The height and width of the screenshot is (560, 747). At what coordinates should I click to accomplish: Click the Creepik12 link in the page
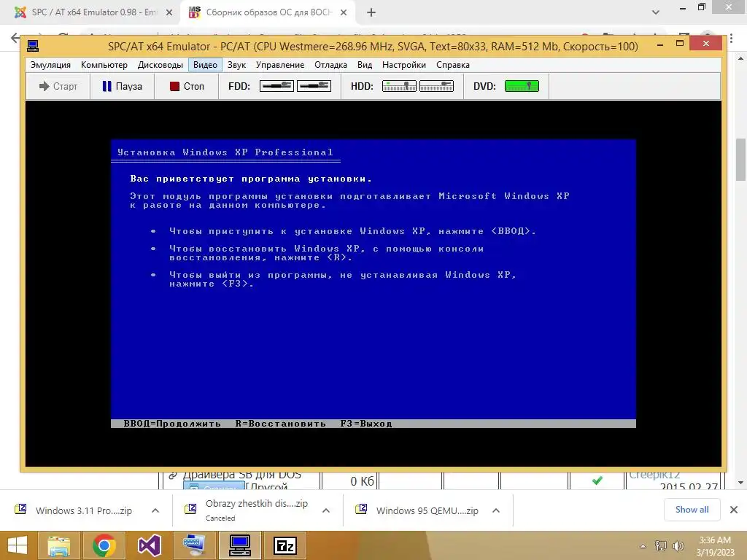pyautogui.click(x=654, y=475)
